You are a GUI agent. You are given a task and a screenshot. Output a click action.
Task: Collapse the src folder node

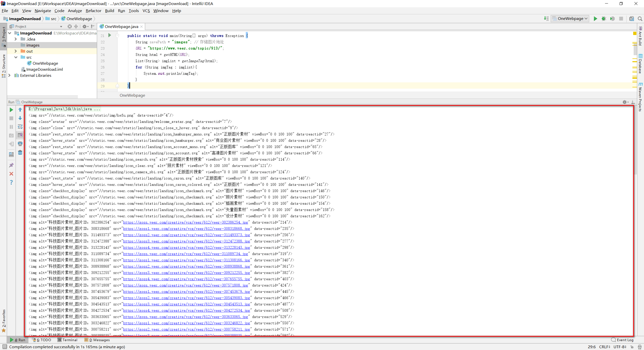[x=16, y=57]
